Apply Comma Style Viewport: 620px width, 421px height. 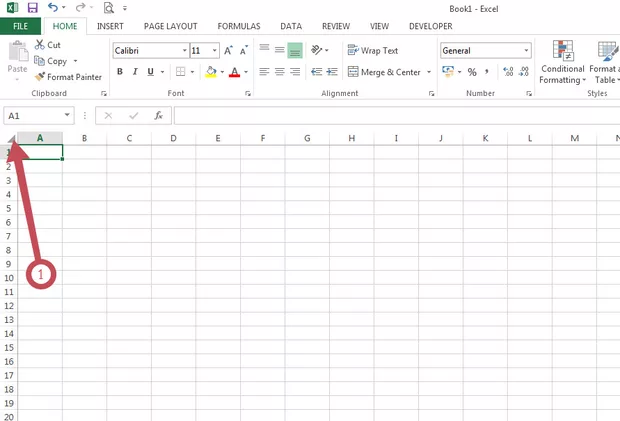click(x=487, y=72)
